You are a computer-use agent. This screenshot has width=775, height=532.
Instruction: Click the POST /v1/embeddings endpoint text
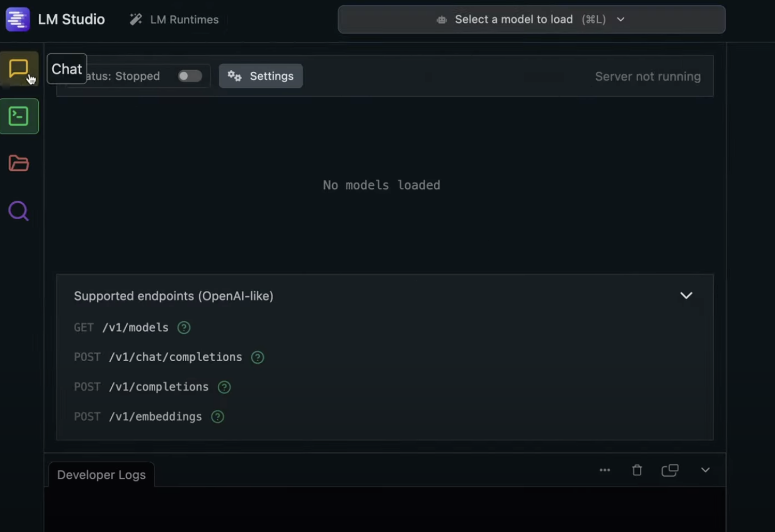coord(138,417)
